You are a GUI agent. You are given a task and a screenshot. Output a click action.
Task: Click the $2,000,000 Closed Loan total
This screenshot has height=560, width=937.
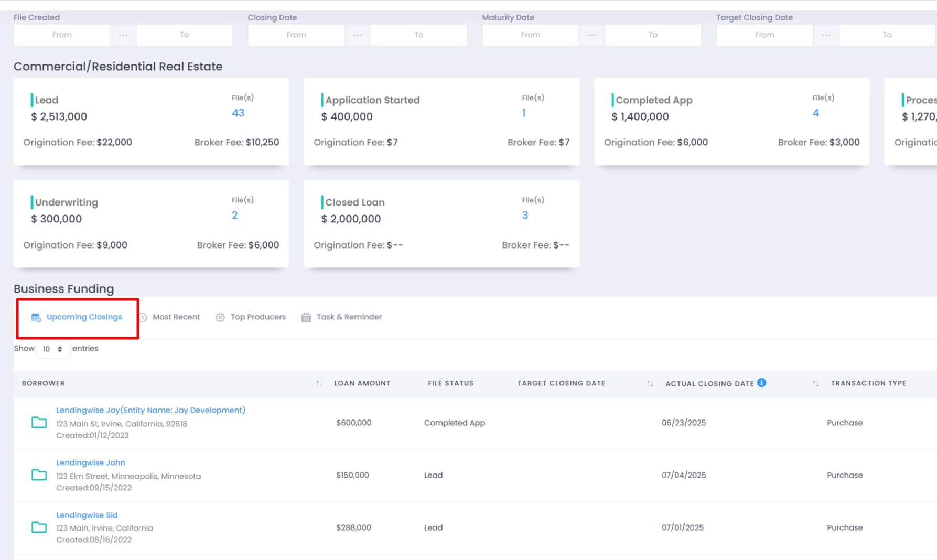tap(351, 219)
